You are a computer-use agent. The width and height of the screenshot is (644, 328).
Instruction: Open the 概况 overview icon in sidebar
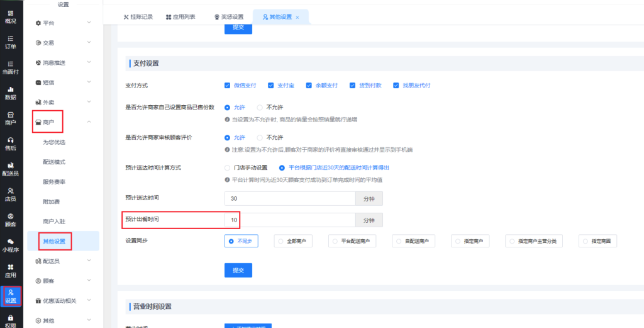point(11,16)
